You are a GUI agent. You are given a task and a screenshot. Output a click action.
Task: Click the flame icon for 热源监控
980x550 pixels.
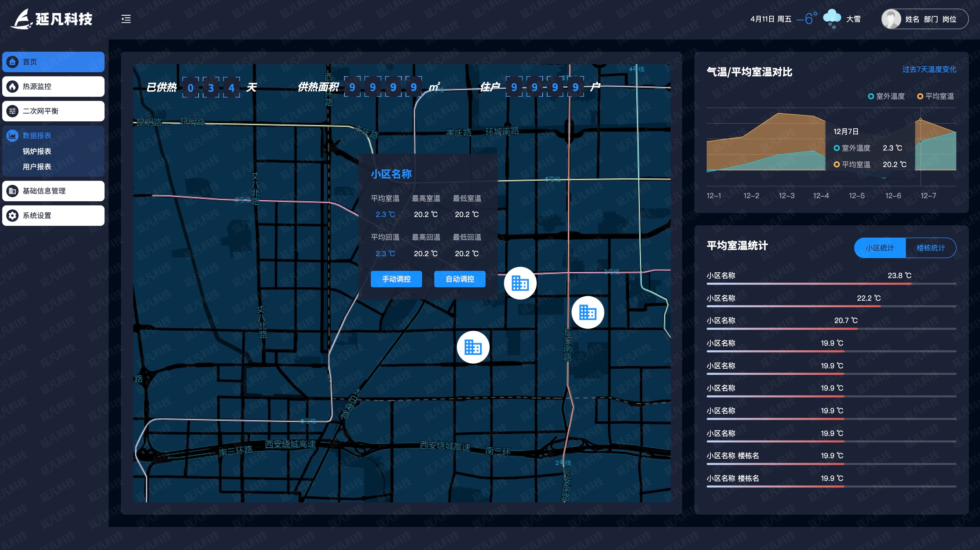click(12, 86)
